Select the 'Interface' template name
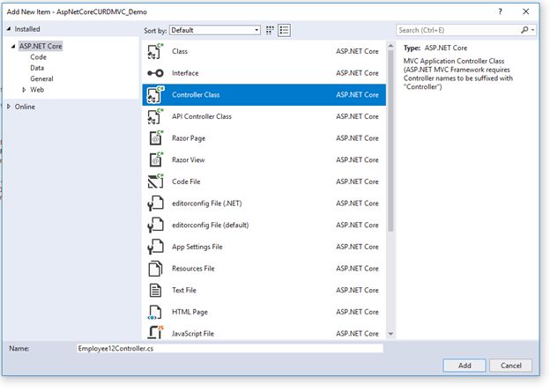This screenshot has width=550, height=392. click(185, 73)
